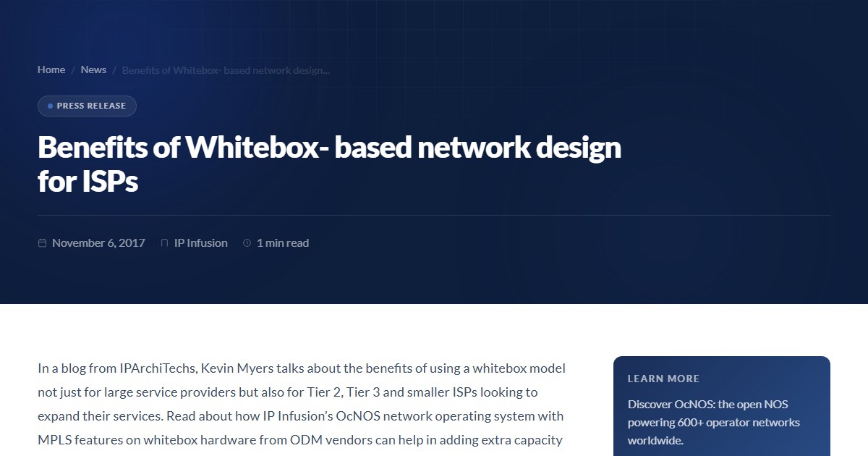868x456 pixels.
Task: Click the '1 min read' text
Action: tap(283, 243)
